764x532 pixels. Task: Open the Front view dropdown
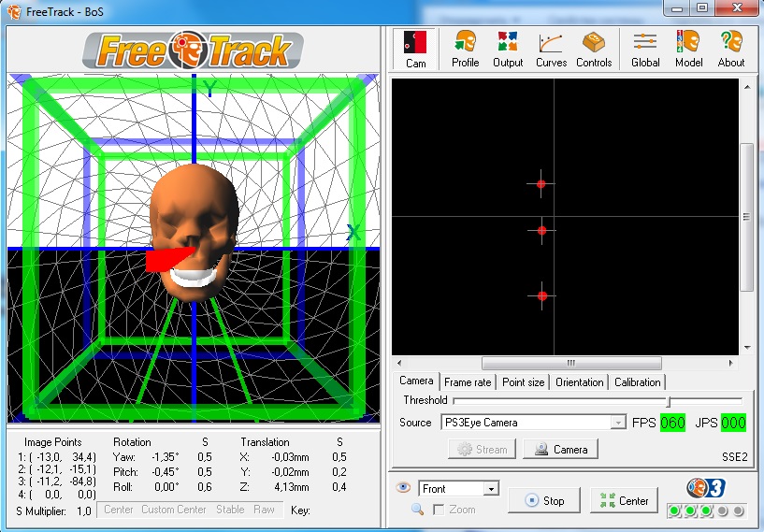click(x=492, y=489)
